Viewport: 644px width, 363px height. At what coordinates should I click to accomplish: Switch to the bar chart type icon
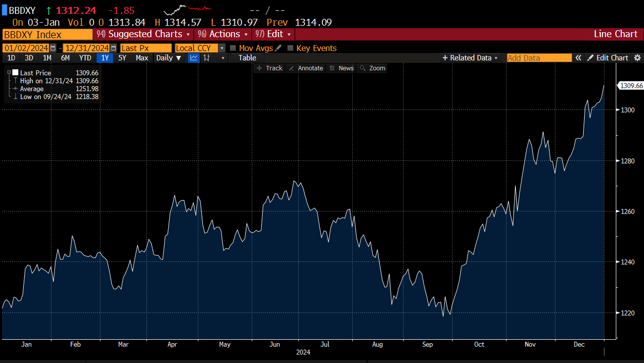(x=207, y=58)
